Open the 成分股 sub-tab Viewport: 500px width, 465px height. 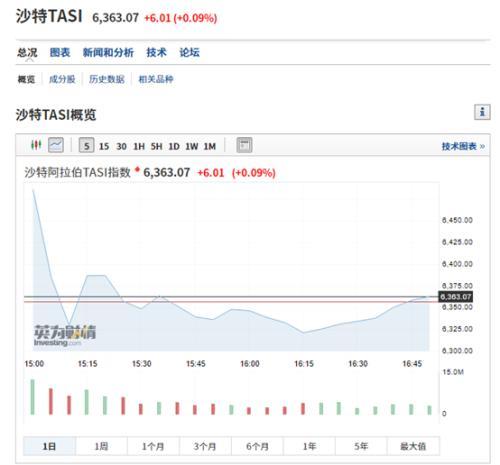[x=62, y=79]
